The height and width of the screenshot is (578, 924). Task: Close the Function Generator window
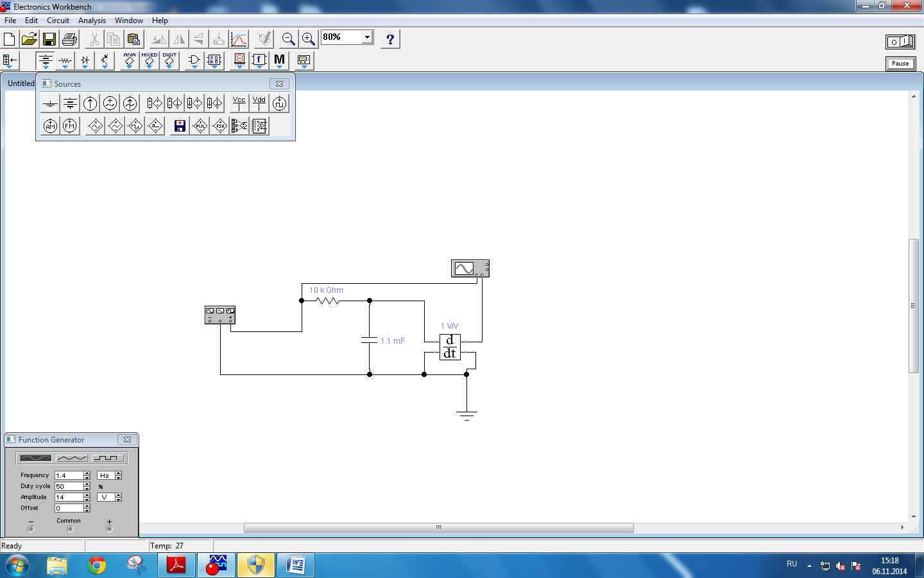point(127,440)
